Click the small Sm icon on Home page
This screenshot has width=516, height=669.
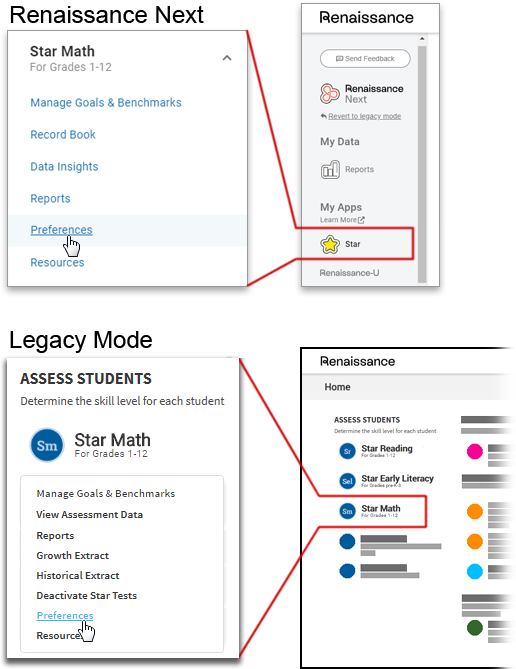(347, 511)
